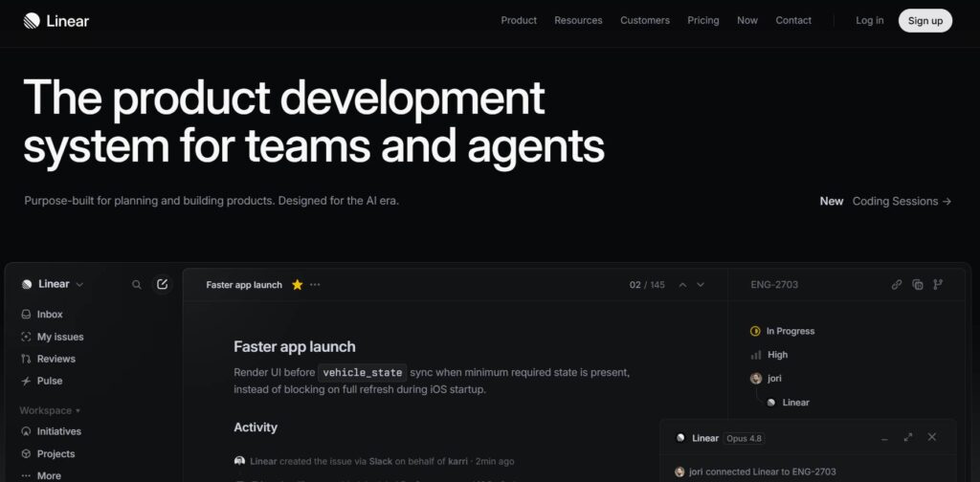Click the Linear agent delegate under jori
This screenshot has width=980, height=482.
tap(789, 403)
